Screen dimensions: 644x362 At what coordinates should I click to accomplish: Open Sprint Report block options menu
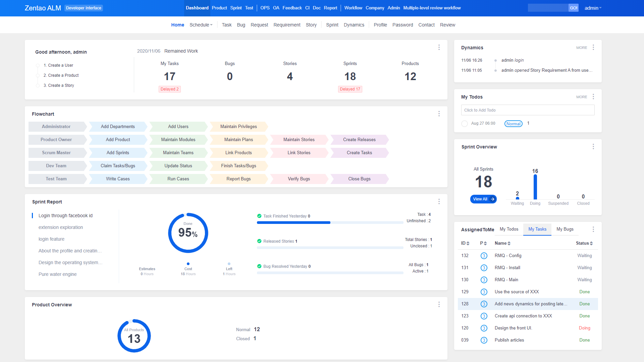[439, 202]
